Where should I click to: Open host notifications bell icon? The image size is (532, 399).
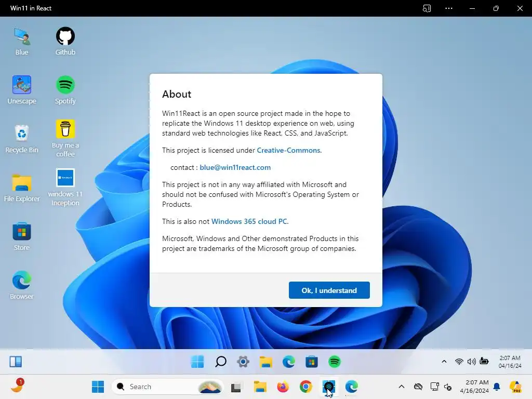pos(497,387)
